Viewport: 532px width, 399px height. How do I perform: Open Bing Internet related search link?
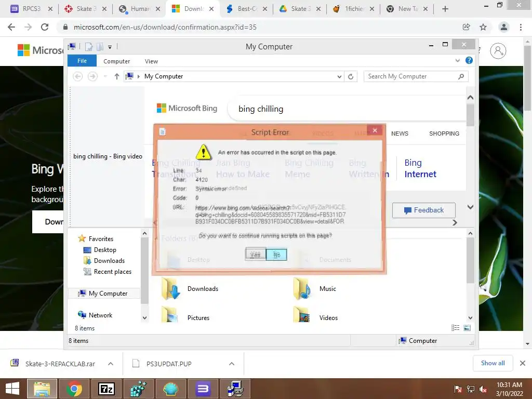420,168
